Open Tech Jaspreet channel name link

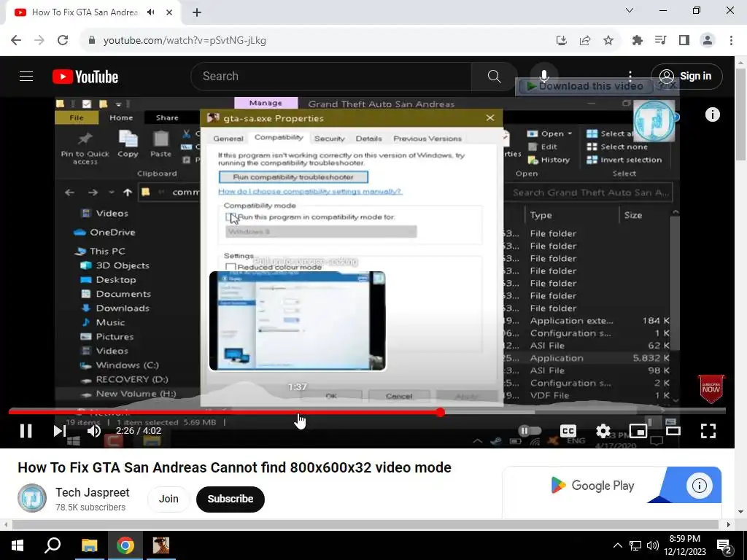pyautogui.click(x=92, y=492)
